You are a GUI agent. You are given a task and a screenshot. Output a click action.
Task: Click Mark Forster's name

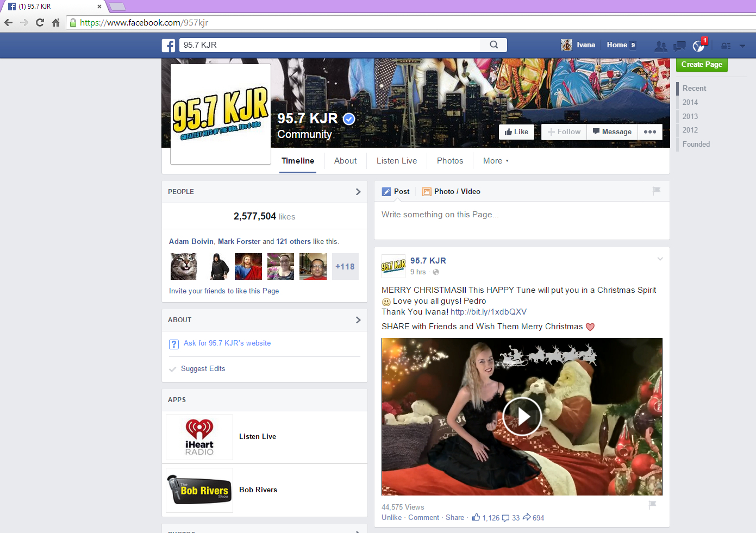click(239, 241)
